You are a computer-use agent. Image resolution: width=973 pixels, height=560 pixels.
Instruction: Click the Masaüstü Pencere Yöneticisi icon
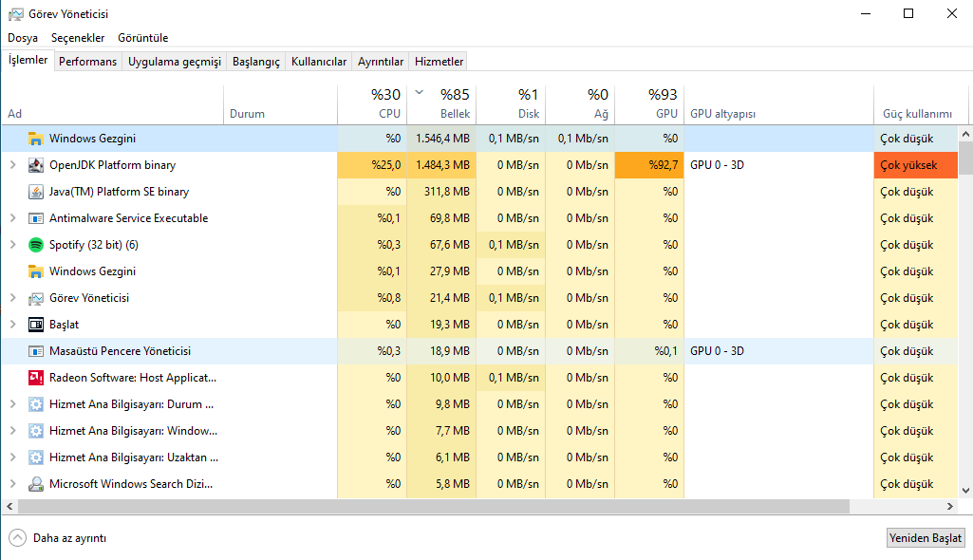click(36, 351)
